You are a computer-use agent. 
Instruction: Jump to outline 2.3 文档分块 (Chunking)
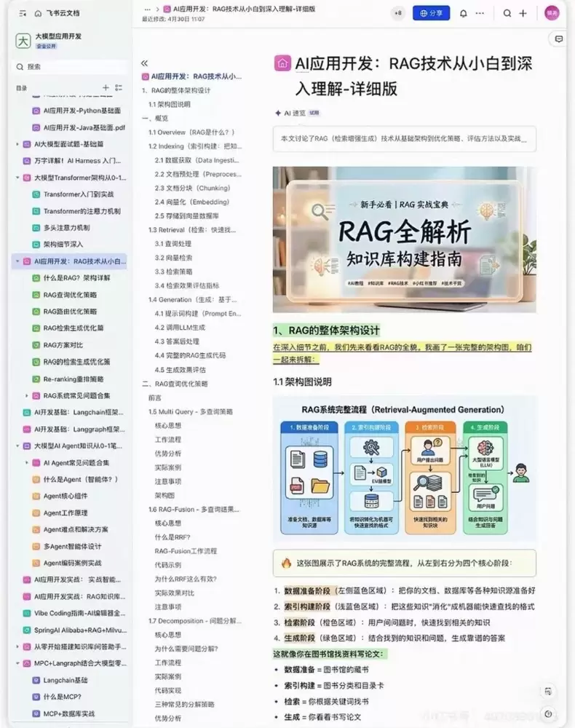tap(192, 188)
